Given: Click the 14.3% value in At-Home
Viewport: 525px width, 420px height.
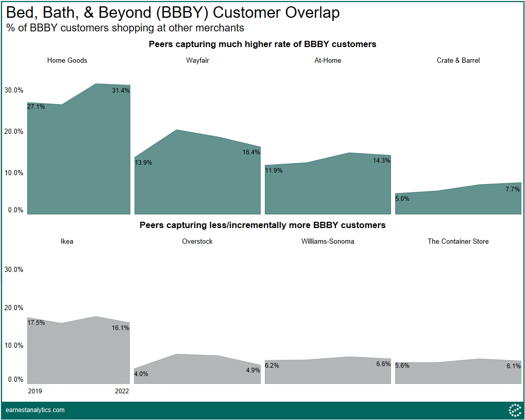Looking at the screenshot, I should tap(382, 161).
